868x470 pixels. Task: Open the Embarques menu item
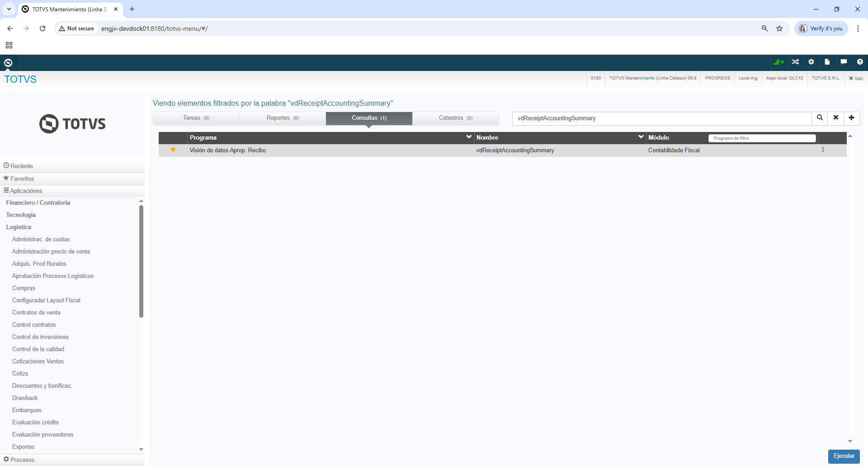click(27, 410)
